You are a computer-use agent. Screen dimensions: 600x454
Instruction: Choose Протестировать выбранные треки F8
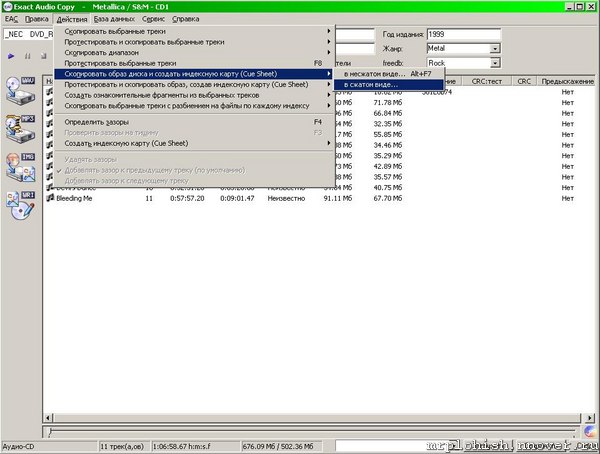click(x=194, y=63)
